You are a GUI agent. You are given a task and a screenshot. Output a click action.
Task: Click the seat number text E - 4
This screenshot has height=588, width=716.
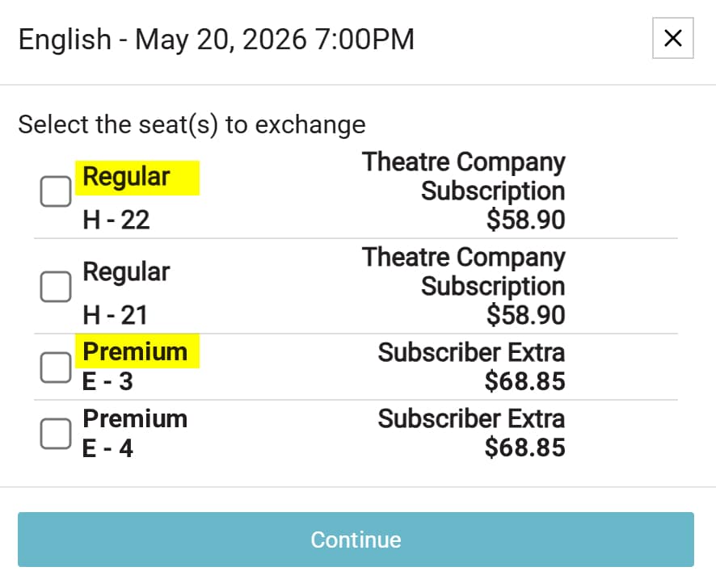tap(108, 447)
